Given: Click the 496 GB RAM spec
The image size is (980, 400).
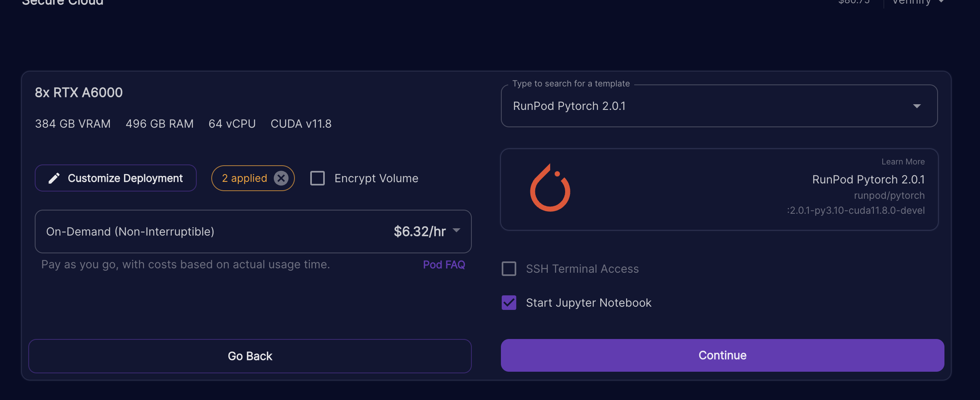Looking at the screenshot, I should pyautogui.click(x=160, y=124).
